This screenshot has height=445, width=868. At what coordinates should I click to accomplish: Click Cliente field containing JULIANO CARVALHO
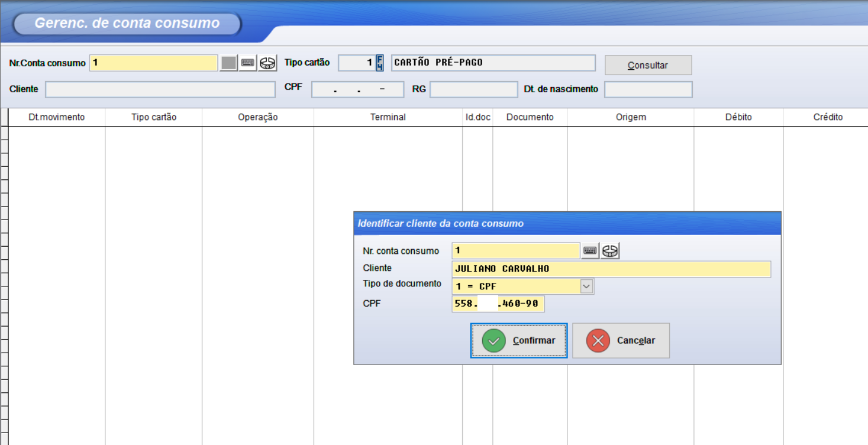(x=611, y=269)
